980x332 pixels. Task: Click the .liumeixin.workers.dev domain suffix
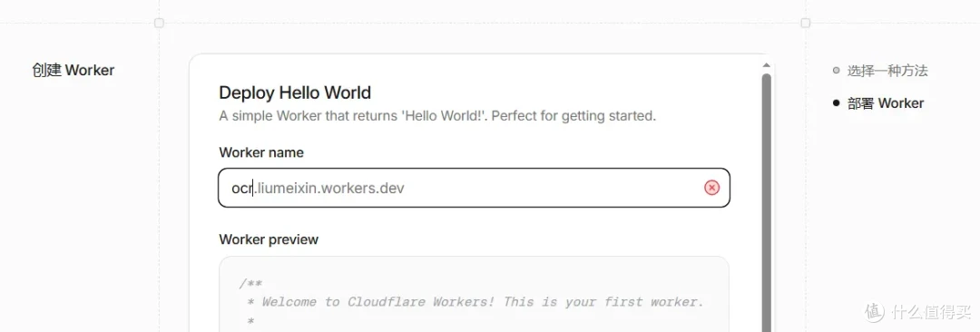click(328, 188)
